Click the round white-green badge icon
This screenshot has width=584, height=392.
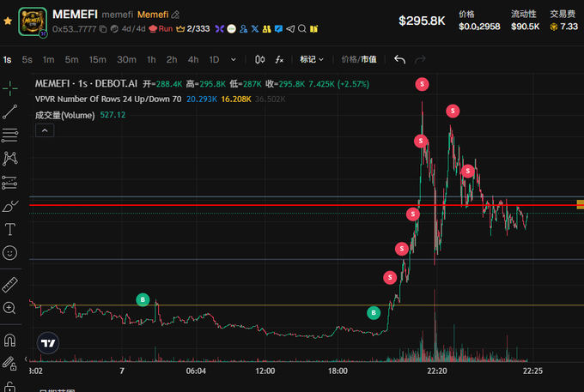coord(231,29)
